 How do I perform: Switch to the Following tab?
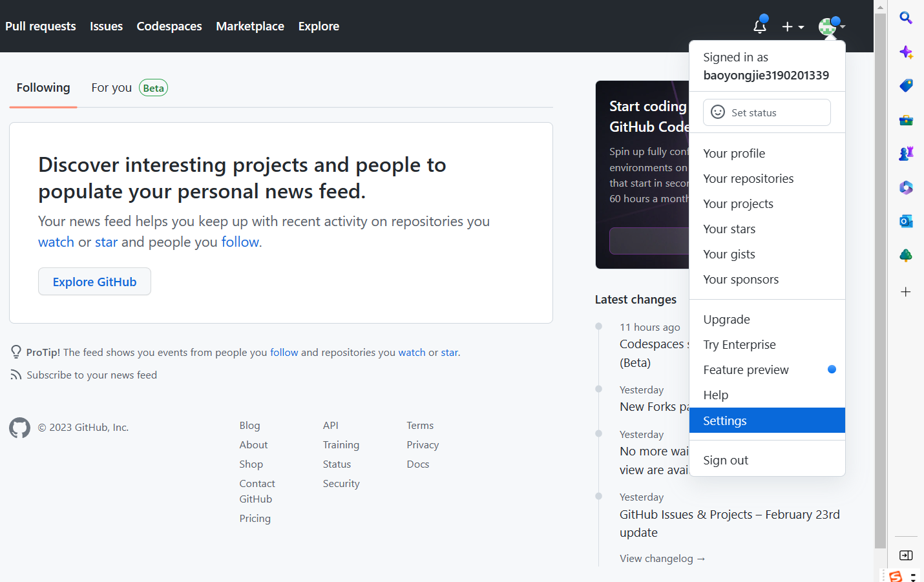(x=43, y=88)
